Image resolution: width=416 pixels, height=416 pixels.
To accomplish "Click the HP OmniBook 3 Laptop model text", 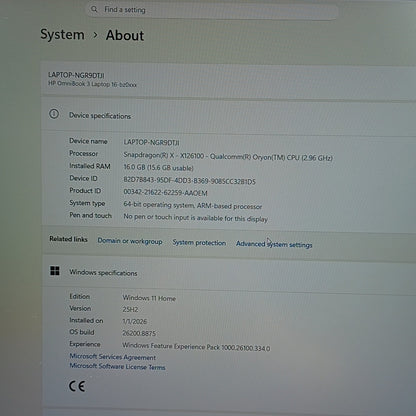I will click(92, 84).
